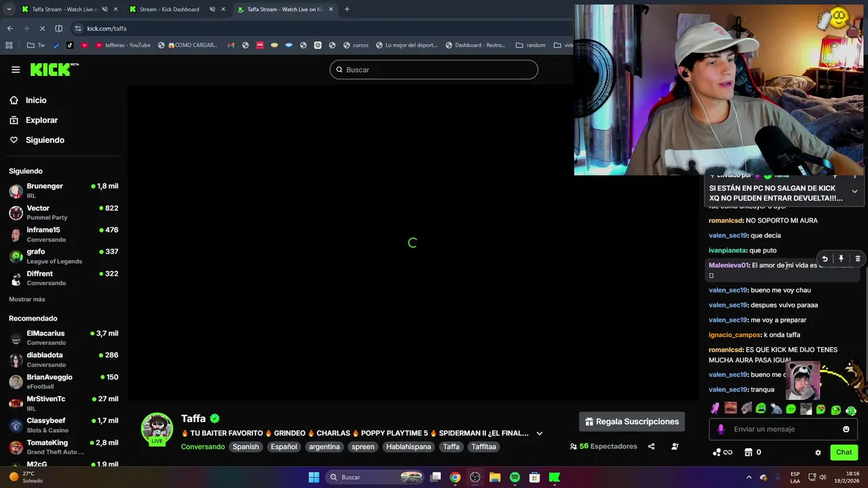Open the emoji picker in chat input

click(846, 429)
